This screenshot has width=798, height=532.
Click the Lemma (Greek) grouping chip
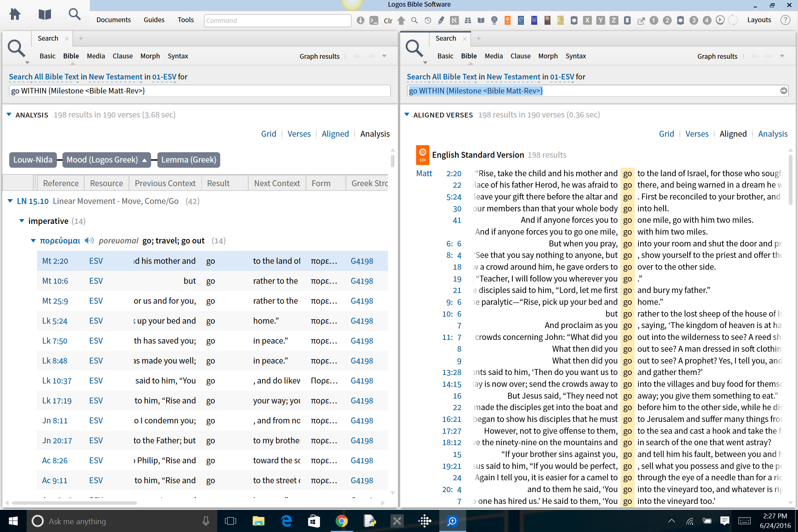coord(189,160)
